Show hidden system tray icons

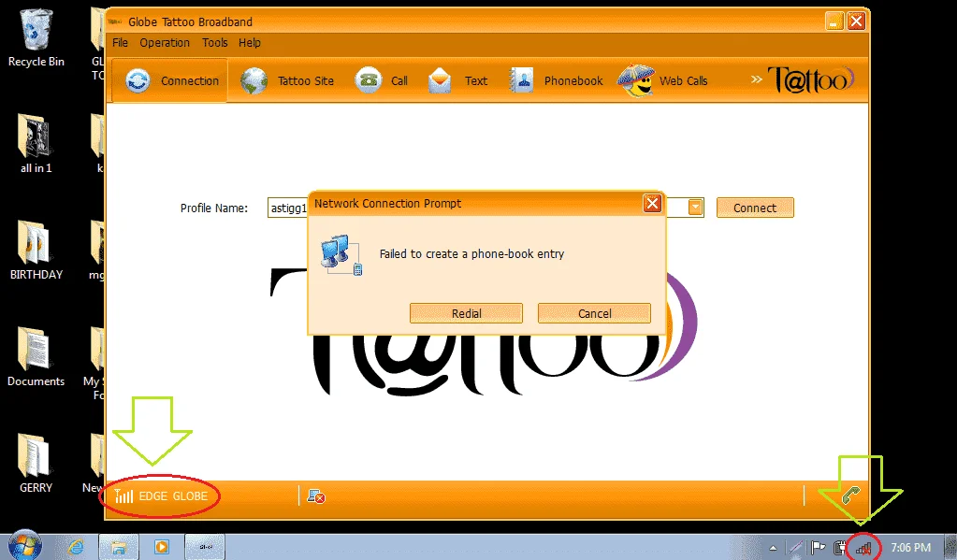point(773,549)
